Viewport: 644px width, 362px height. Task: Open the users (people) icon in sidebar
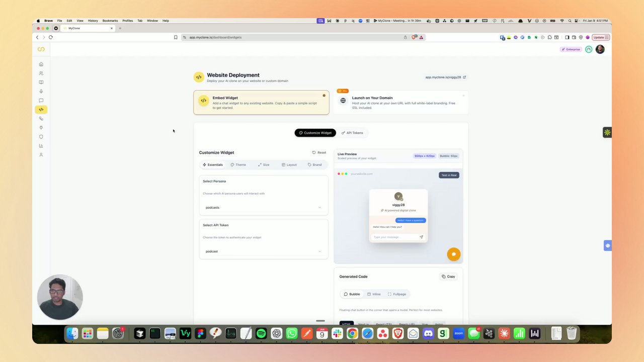[x=41, y=73]
